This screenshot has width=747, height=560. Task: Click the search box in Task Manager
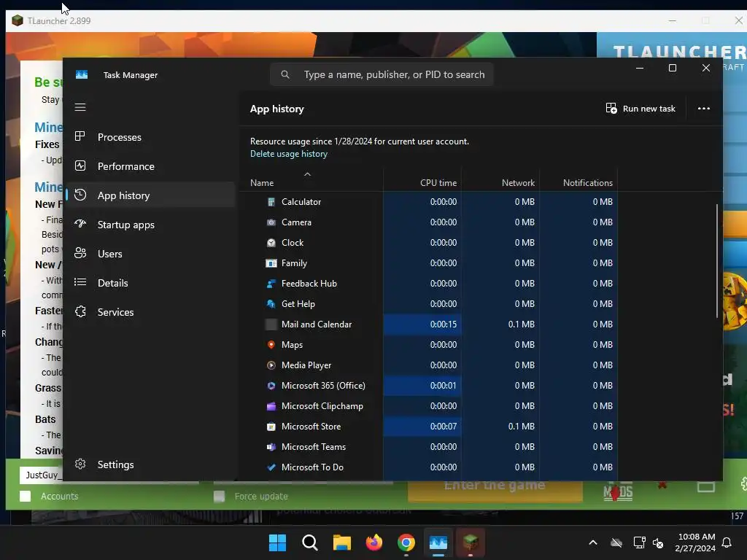[x=382, y=75]
